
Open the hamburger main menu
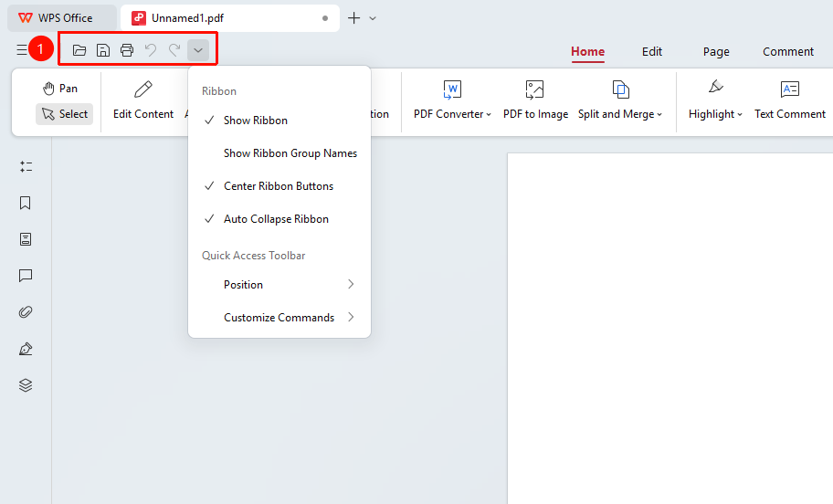click(x=22, y=50)
